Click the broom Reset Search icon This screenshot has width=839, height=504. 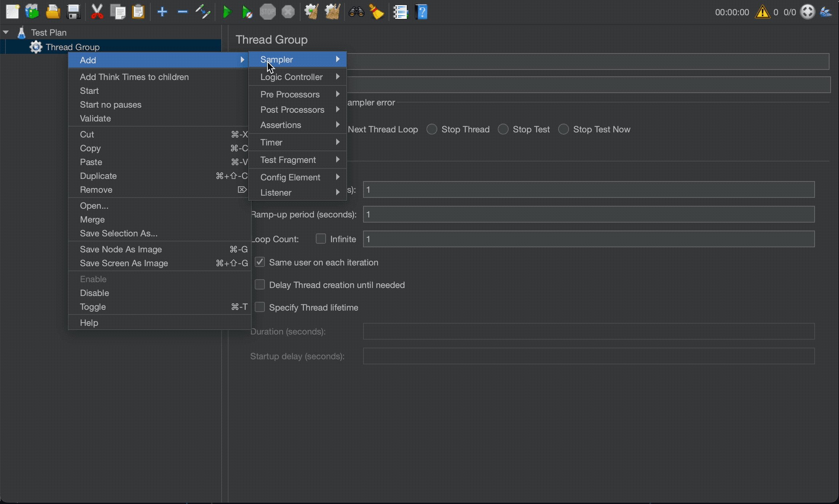pos(377,12)
